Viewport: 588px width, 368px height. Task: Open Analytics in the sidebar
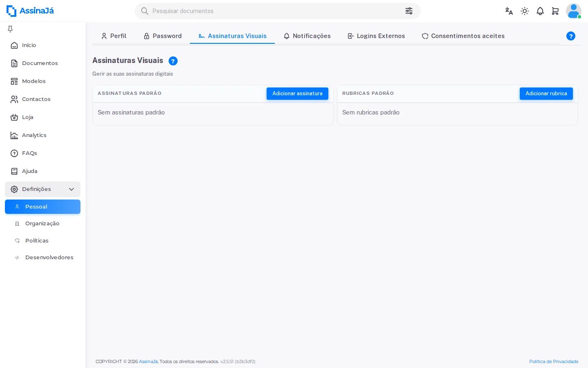point(42,135)
